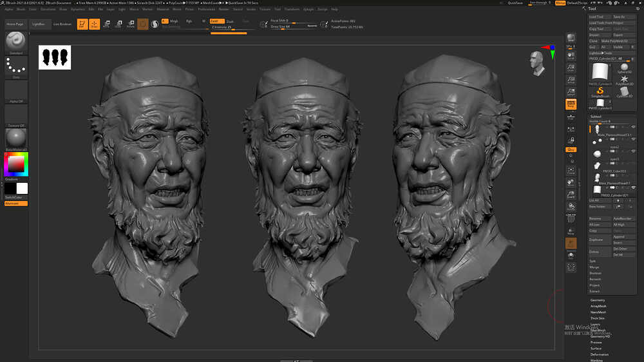Select the Move transform button

pyautogui.click(x=107, y=24)
